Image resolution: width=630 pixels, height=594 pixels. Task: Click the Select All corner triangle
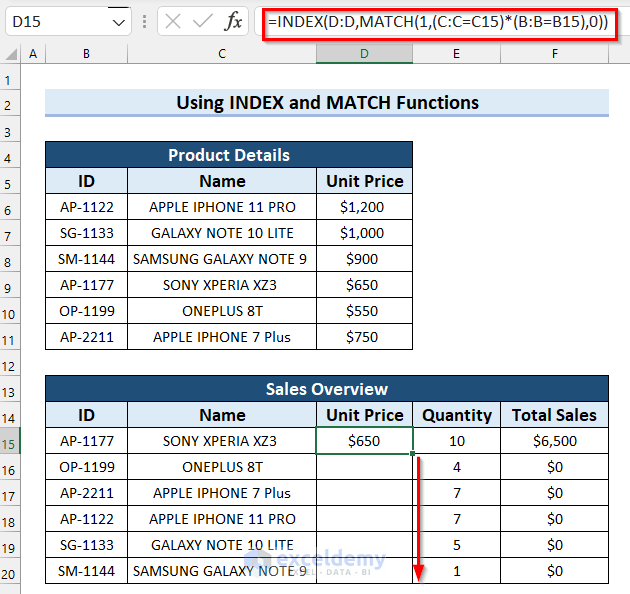tap(11, 54)
